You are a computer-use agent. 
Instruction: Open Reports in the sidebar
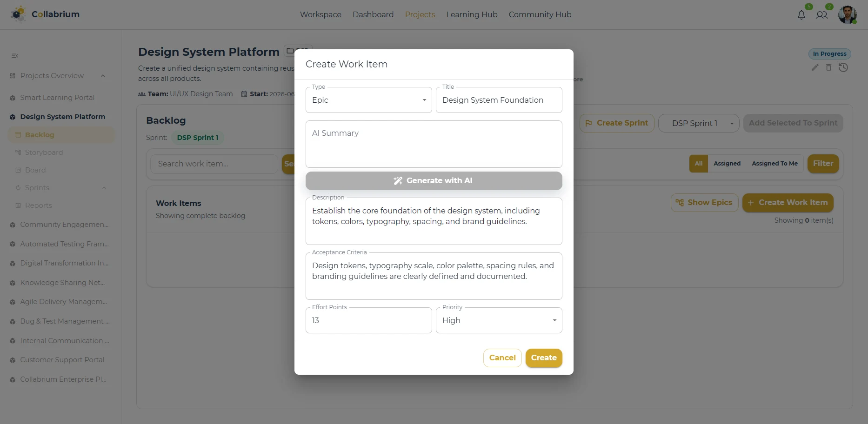click(x=39, y=205)
